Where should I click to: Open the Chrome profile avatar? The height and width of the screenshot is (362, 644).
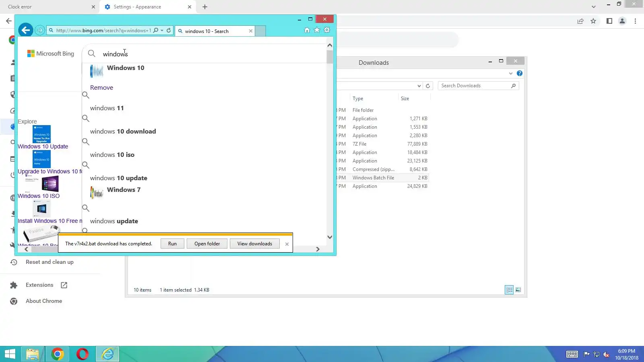tap(622, 21)
